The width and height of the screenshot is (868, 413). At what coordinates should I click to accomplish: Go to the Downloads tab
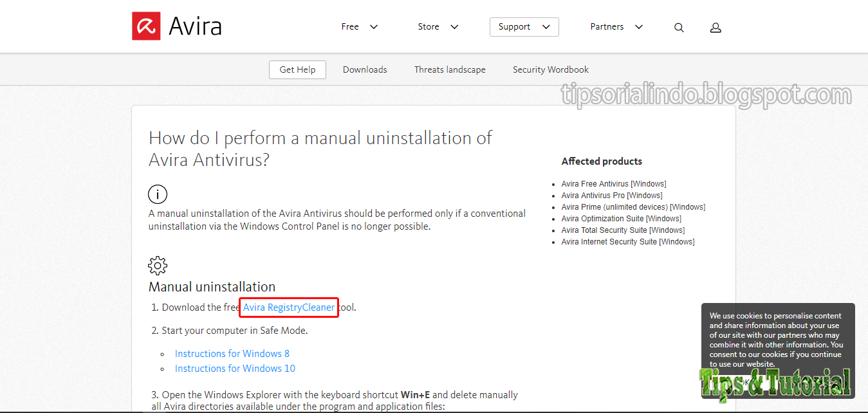[365, 69]
